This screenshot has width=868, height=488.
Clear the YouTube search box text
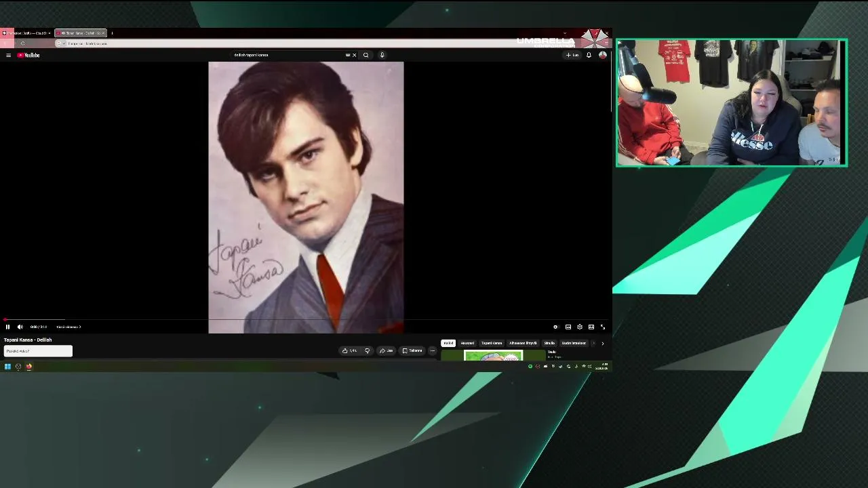[354, 55]
